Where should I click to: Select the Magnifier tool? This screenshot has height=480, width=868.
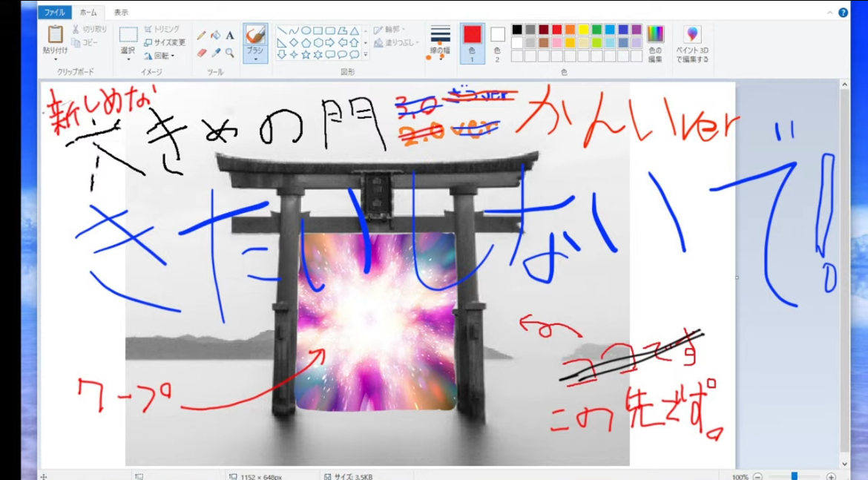pyautogui.click(x=230, y=53)
